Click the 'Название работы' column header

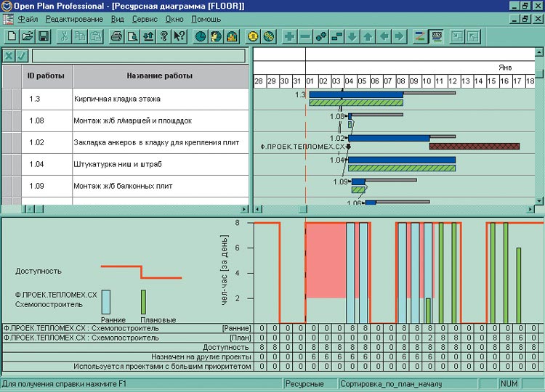coord(159,75)
